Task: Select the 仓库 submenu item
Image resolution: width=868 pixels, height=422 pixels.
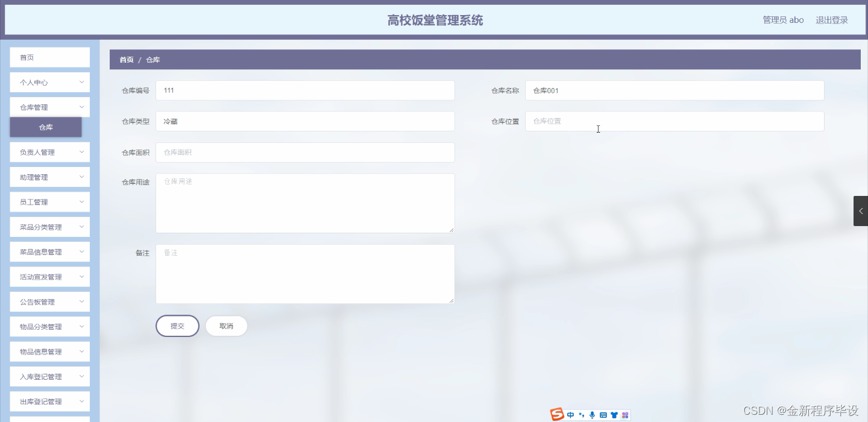Action: [x=46, y=127]
